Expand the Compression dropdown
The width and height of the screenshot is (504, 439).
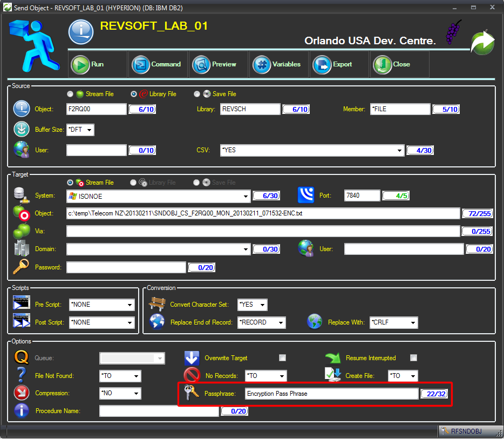click(136, 394)
